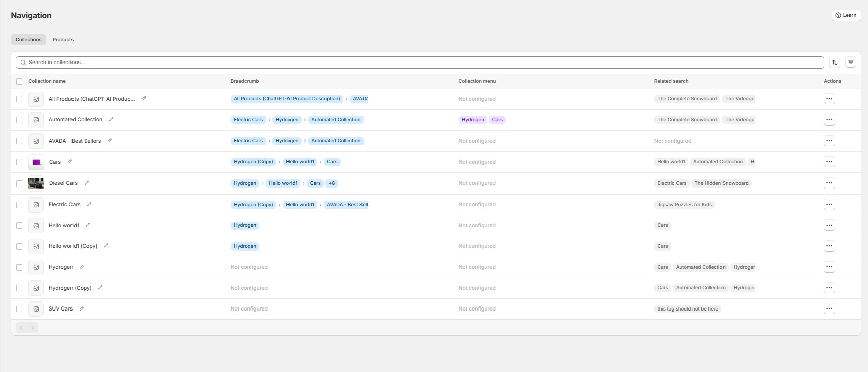Expand the +8 breadcrumb overflow badge

(332, 183)
